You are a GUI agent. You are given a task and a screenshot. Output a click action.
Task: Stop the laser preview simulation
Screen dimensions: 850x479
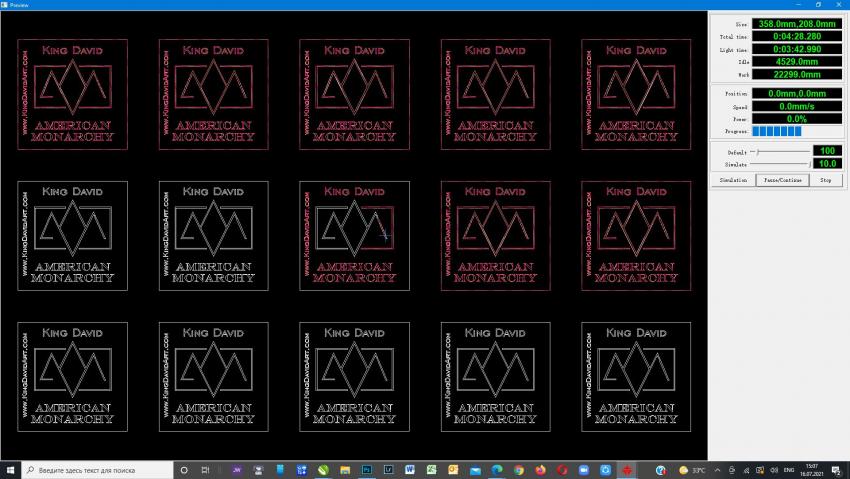(825, 180)
